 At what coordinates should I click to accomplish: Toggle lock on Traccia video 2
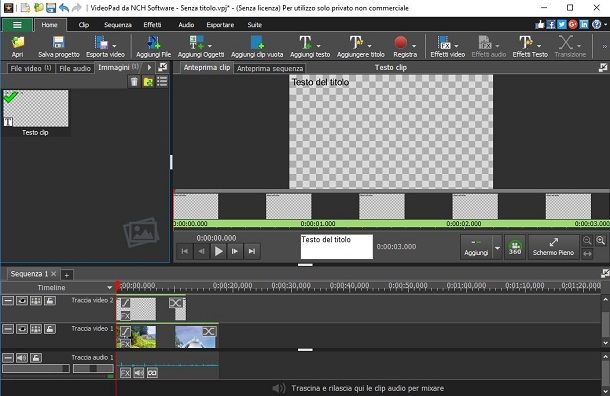[x=50, y=301]
